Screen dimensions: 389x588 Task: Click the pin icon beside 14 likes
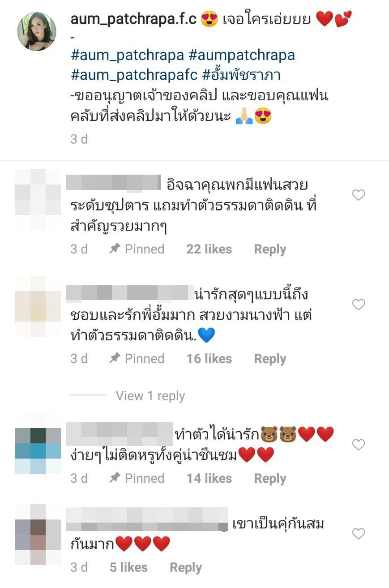pos(115,478)
